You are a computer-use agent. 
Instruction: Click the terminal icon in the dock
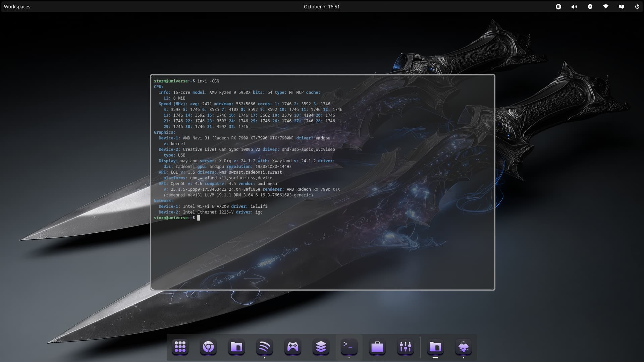click(x=349, y=347)
